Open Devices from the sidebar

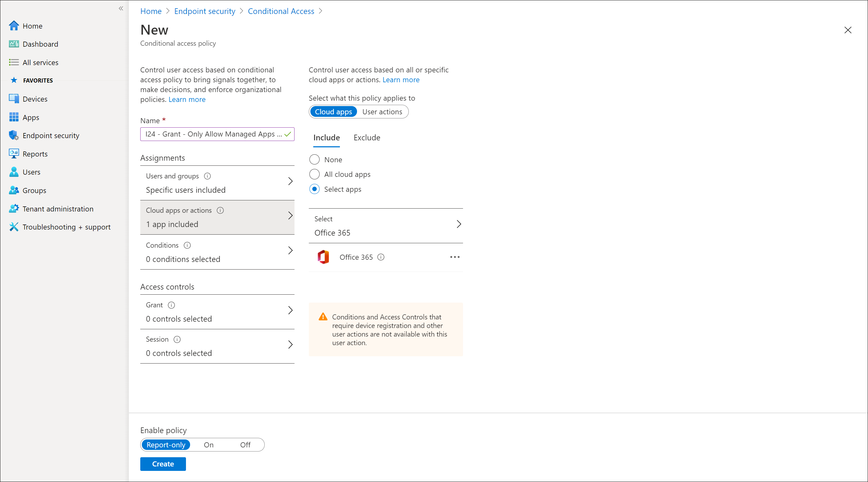pyautogui.click(x=35, y=99)
